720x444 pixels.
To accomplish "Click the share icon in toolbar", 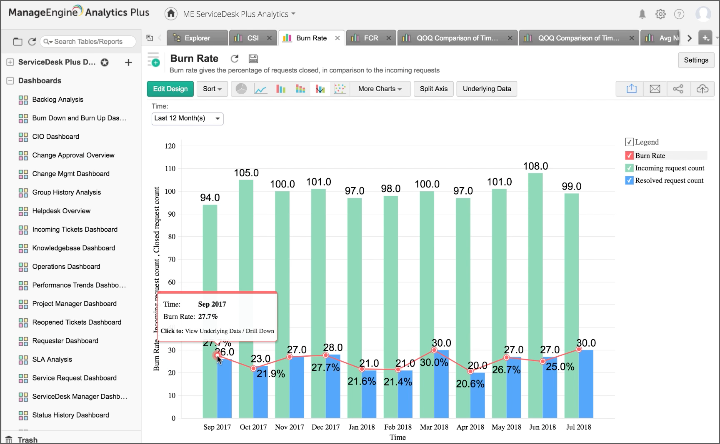I will [680, 89].
